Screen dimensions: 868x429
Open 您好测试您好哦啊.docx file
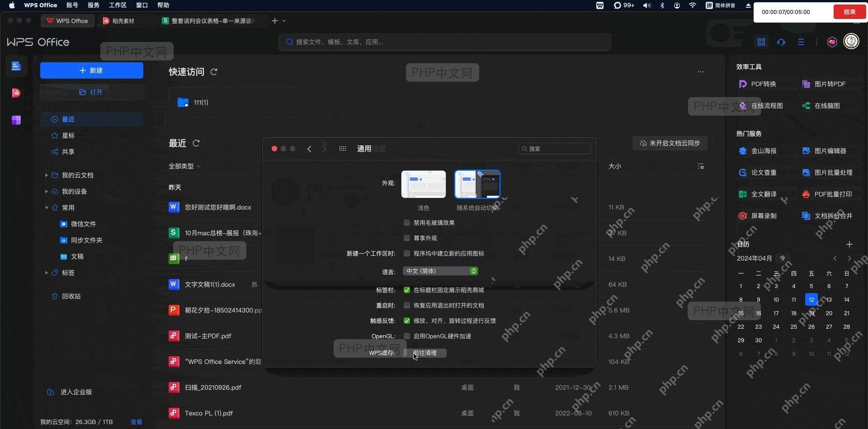point(218,207)
